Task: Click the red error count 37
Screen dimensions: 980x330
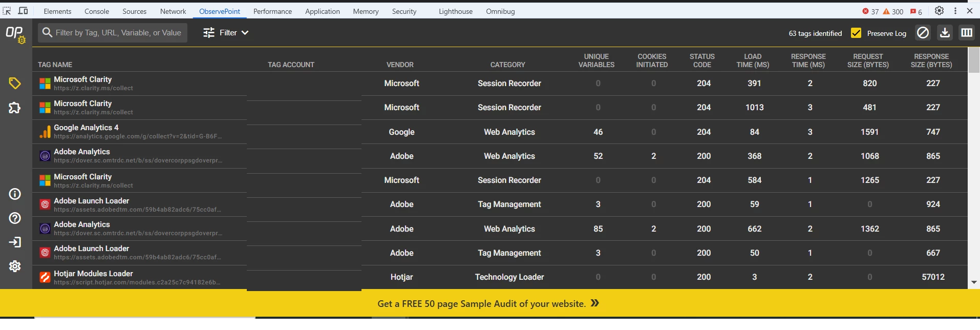Action: point(870,11)
